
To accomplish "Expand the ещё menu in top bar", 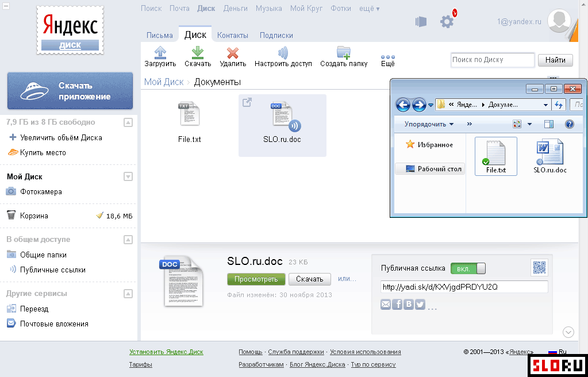I will coord(370,9).
